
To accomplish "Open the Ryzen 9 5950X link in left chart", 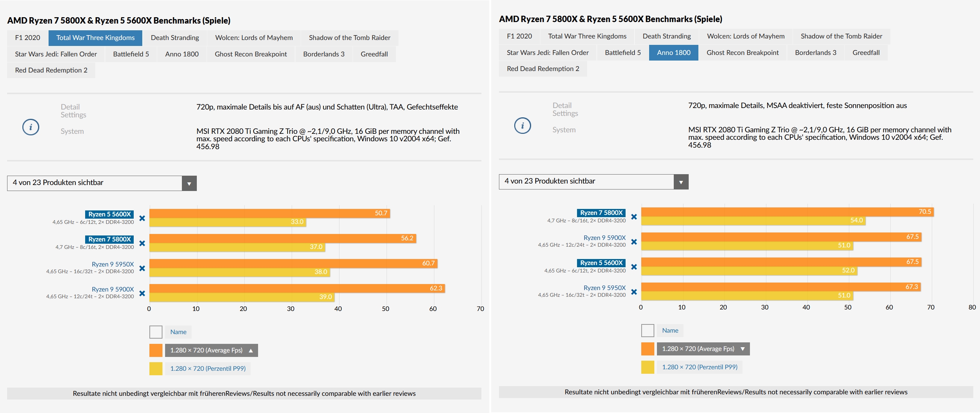I will (x=113, y=264).
